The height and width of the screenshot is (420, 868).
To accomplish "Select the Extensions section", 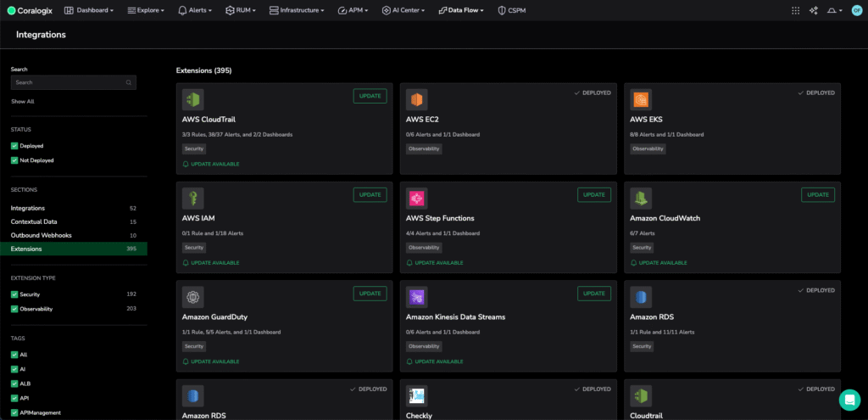I will pyautogui.click(x=74, y=249).
